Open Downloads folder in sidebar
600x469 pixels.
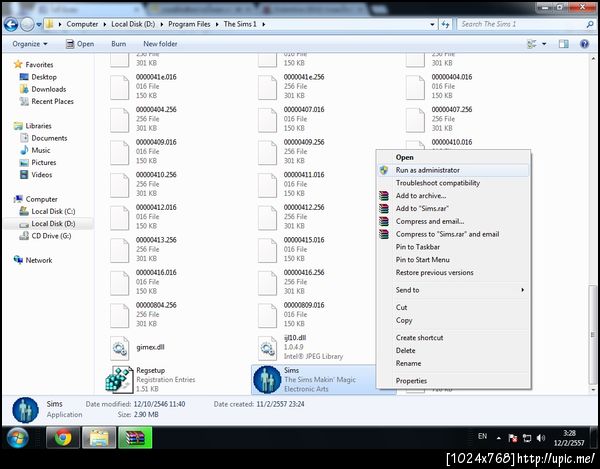coord(43,89)
